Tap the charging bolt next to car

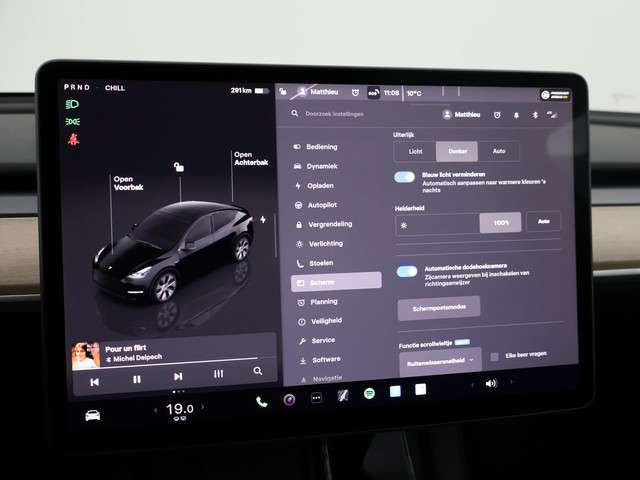[263, 219]
